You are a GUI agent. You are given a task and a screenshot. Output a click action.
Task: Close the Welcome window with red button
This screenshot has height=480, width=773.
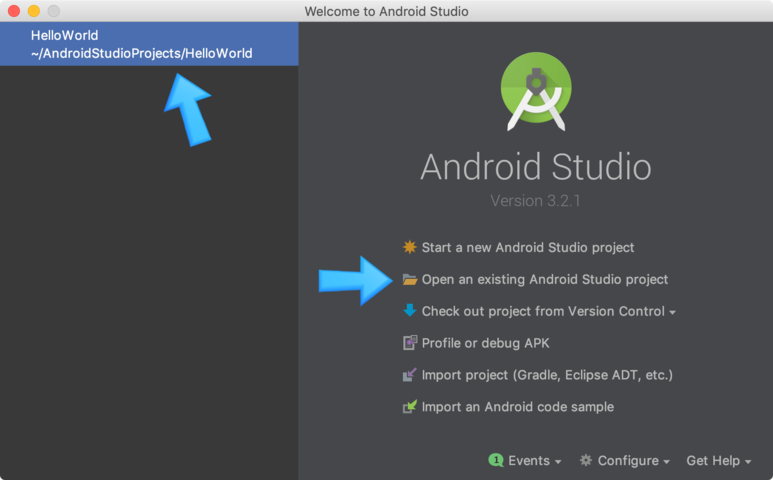pos(14,11)
